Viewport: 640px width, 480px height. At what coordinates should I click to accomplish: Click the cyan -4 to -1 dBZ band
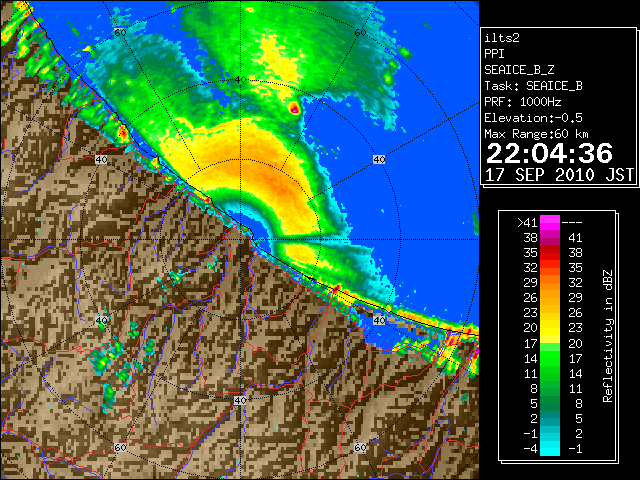(x=550, y=448)
